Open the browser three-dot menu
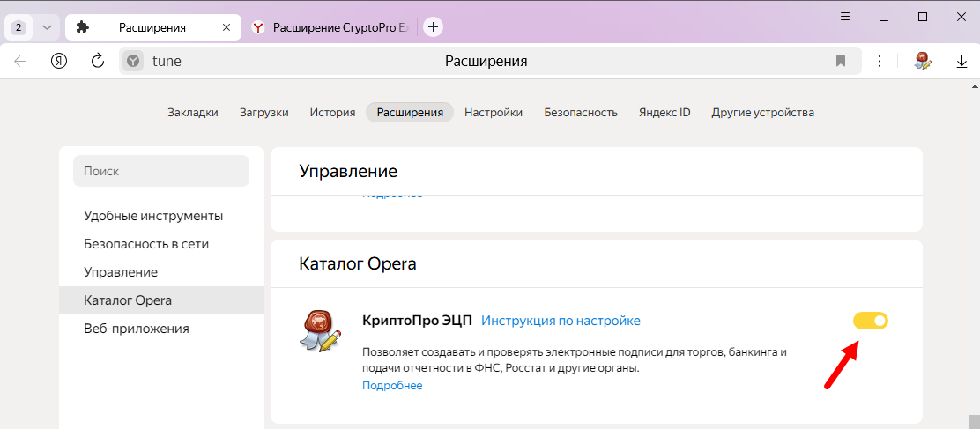Viewport: 980px width, 429px height. click(x=879, y=61)
